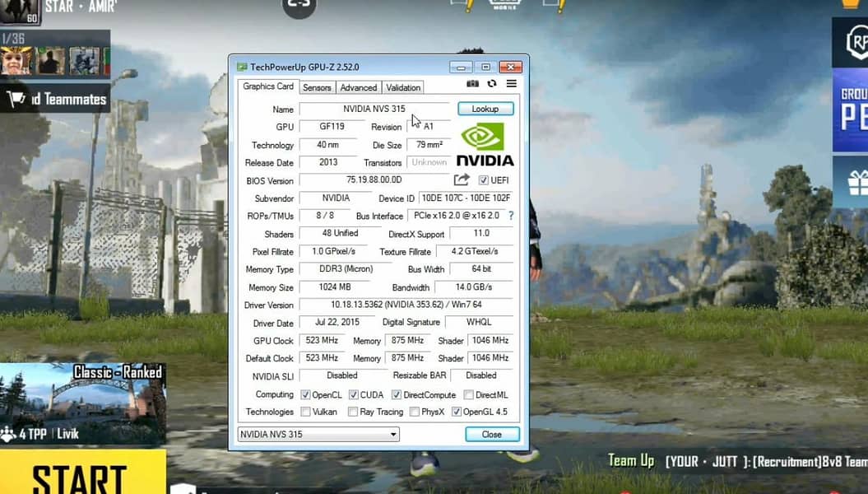868x494 pixels.
Task: Click the Bus Interface PCIe x16 2.0 value
Action: coord(456,216)
